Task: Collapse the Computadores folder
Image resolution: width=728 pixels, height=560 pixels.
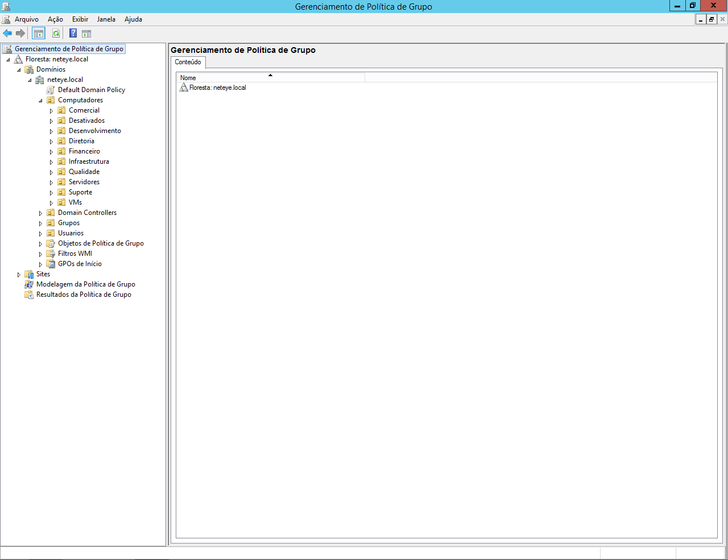Action: click(x=40, y=101)
